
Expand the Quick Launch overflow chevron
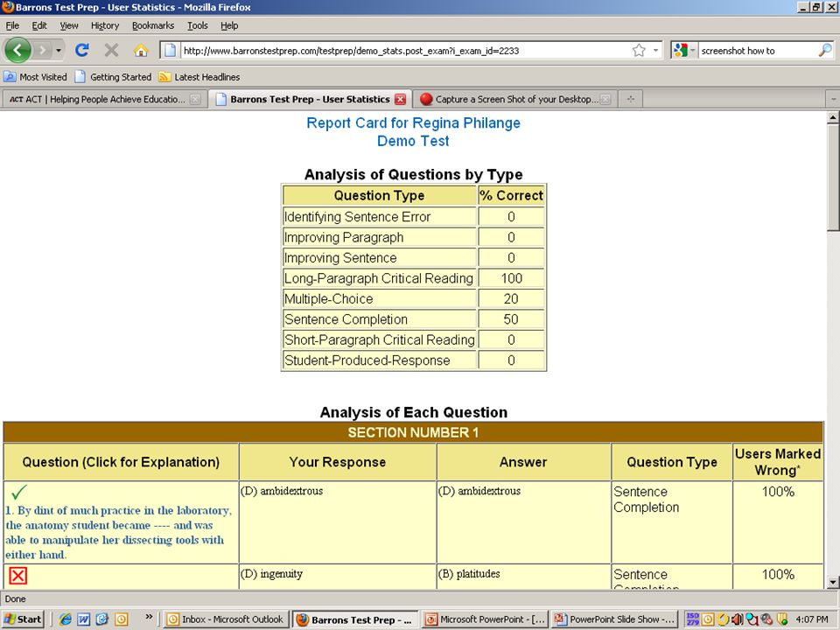pos(149,617)
